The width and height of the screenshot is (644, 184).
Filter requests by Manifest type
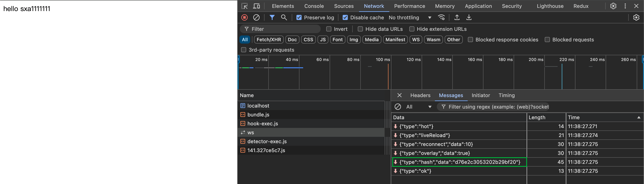395,39
